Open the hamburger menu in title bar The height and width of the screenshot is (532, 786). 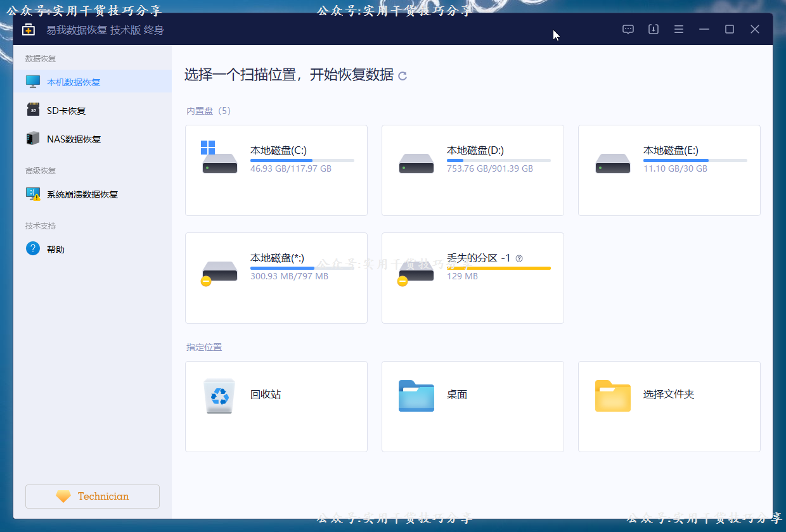pos(679,29)
